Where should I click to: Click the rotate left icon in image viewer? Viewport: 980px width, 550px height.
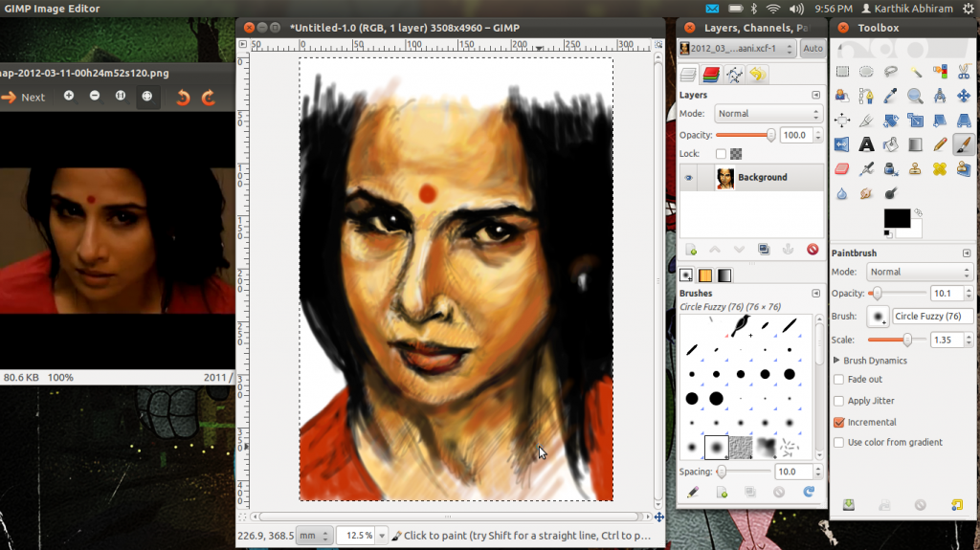coord(183,97)
